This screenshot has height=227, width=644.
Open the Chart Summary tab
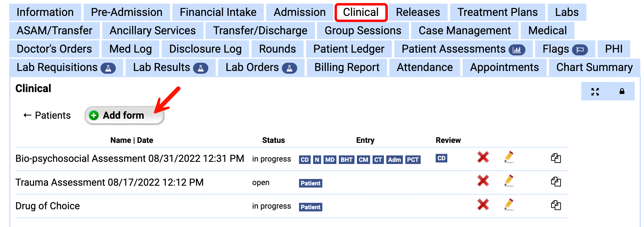(594, 67)
